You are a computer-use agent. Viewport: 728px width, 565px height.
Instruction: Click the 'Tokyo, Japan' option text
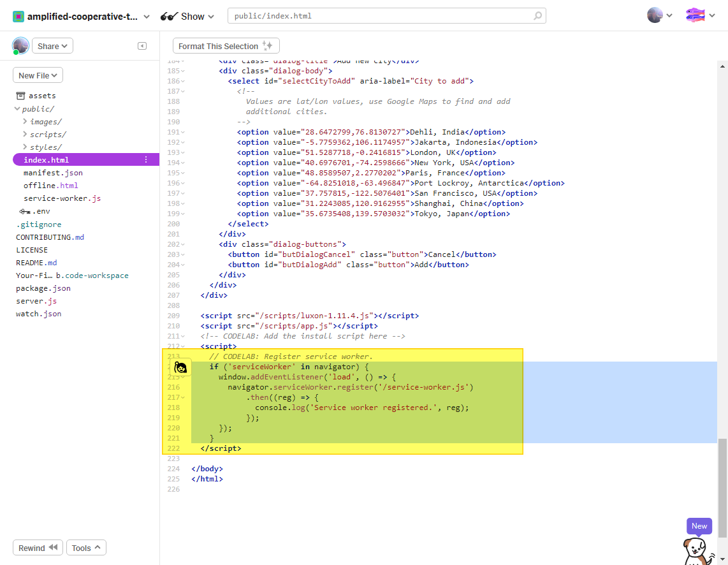click(x=442, y=214)
